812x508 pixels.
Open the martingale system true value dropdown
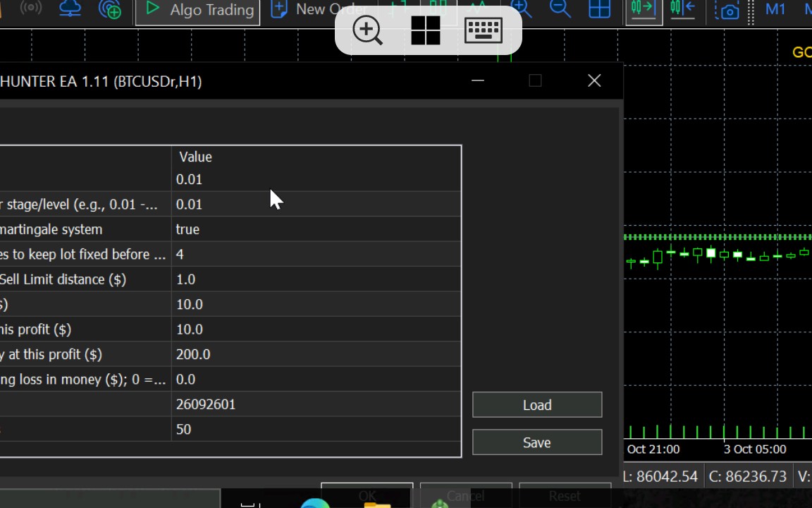(x=316, y=229)
